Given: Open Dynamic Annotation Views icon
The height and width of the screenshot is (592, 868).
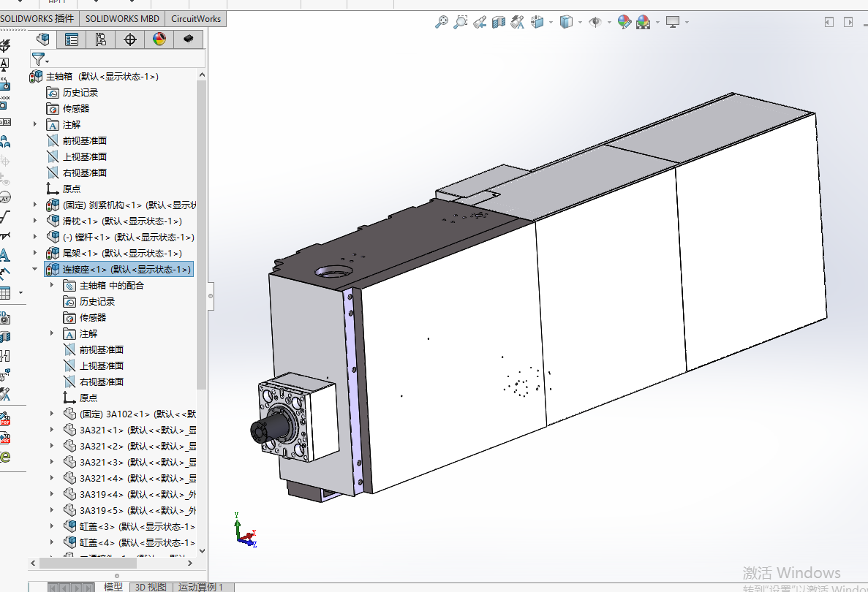Looking at the screenshot, I should pos(517,22).
